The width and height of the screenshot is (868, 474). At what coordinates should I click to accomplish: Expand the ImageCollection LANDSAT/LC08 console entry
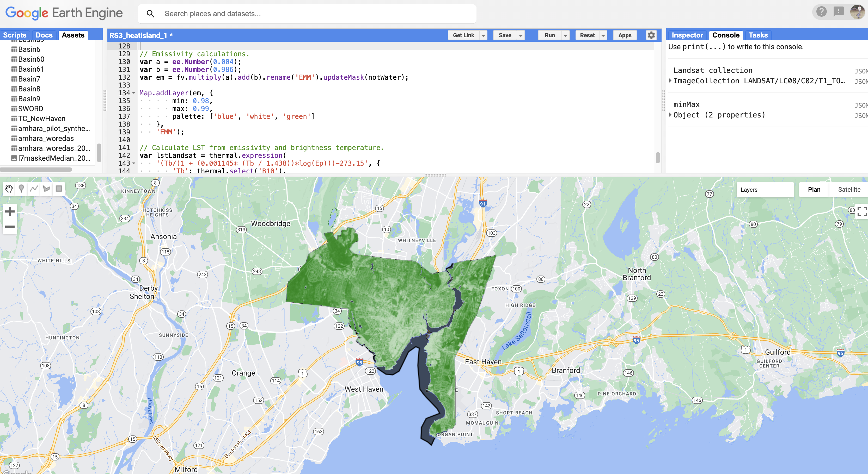670,81
